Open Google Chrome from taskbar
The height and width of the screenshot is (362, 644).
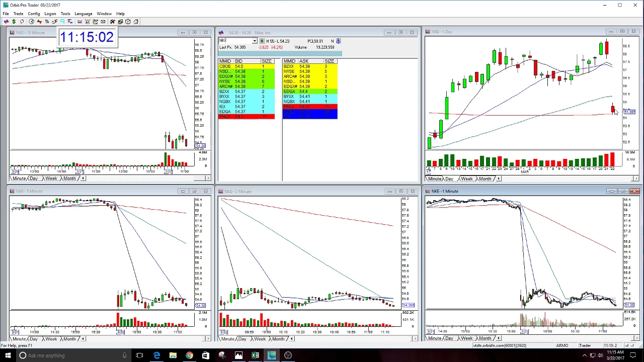[x=189, y=355]
